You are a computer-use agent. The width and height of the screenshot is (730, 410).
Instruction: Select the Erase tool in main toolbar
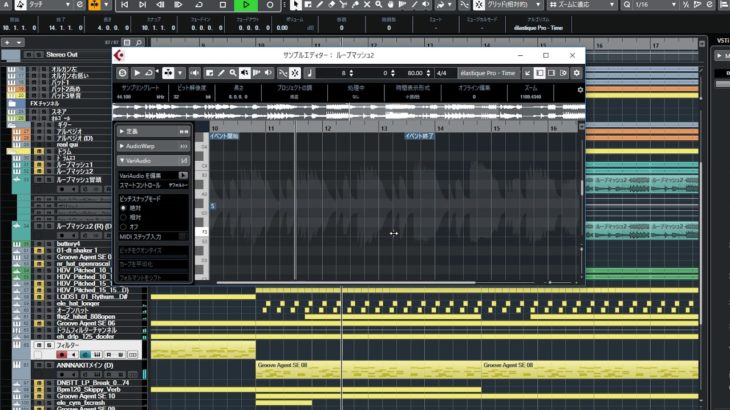pyautogui.click(x=331, y=5)
